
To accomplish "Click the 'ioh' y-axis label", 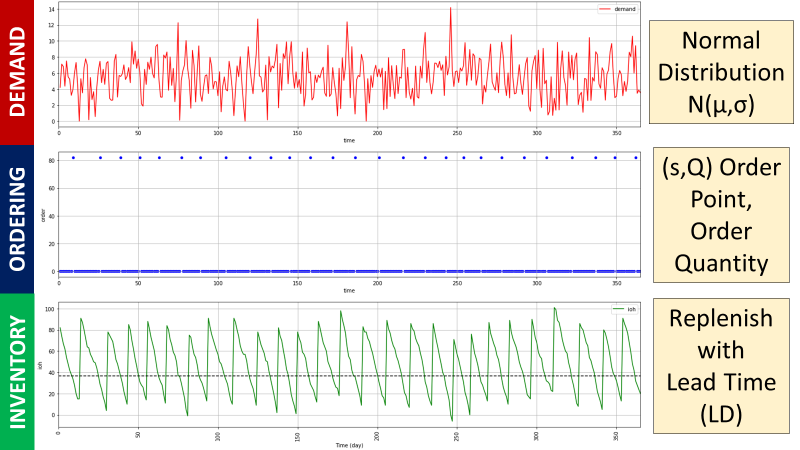I will (40, 364).
